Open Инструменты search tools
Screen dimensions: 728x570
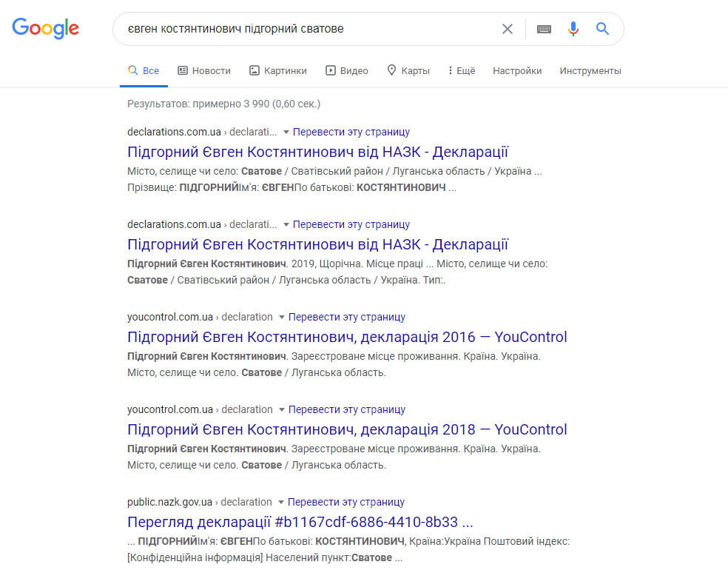pyautogui.click(x=590, y=70)
